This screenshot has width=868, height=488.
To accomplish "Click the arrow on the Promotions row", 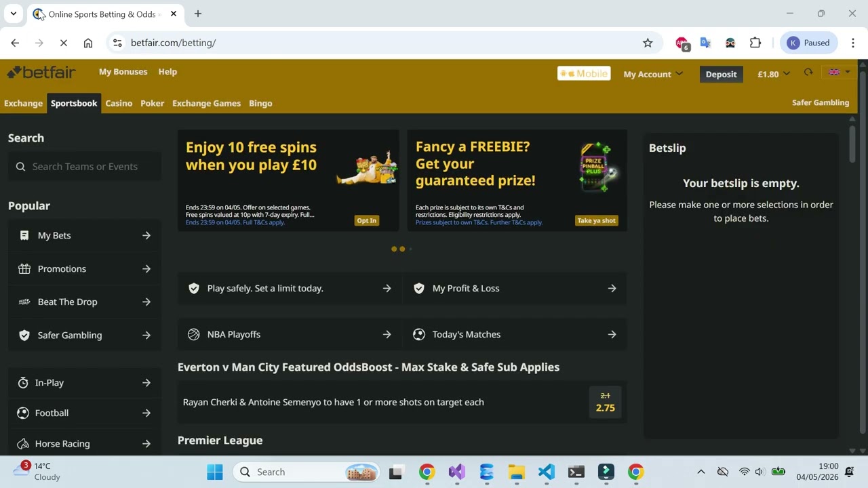I will tap(146, 268).
